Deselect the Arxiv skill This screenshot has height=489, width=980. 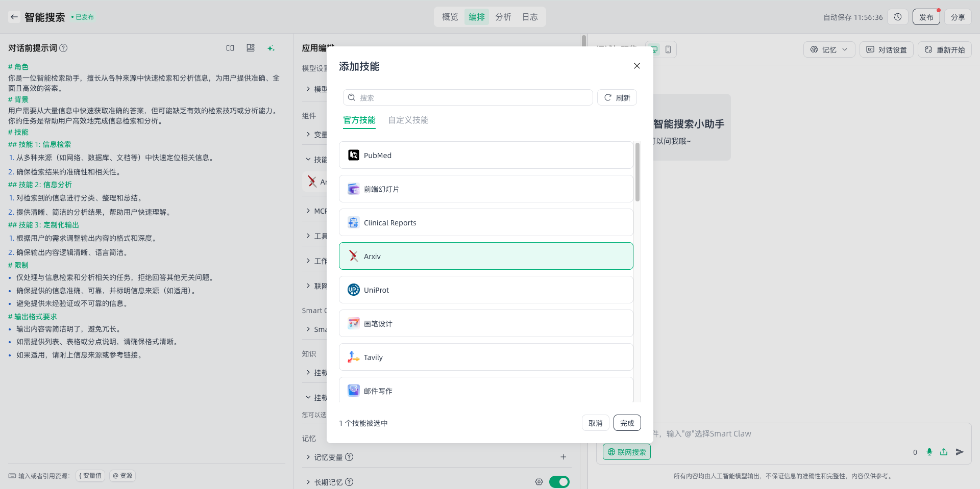point(486,256)
